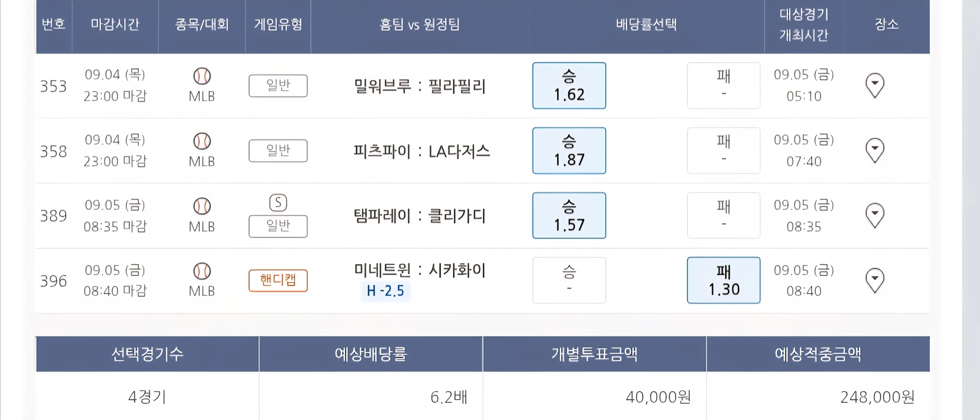
Task: Click 일반 game type tag for match 353
Action: point(278,85)
